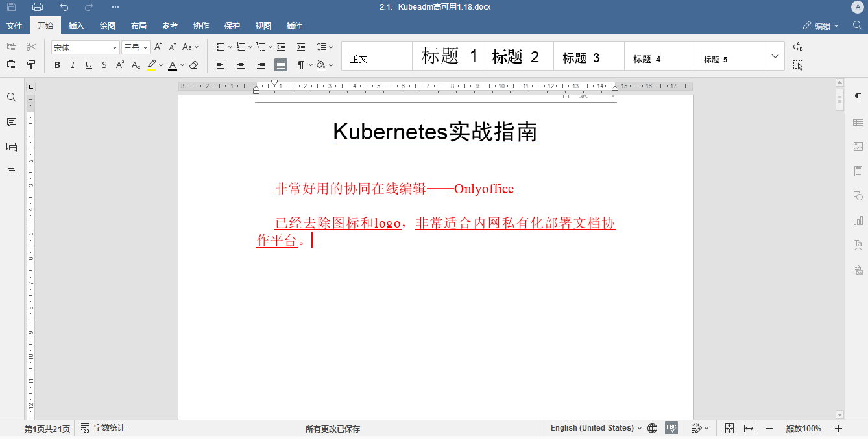Expand the numbered list style dropdown arrow
The height and width of the screenshot is (439, 868).
pos(250,47)
